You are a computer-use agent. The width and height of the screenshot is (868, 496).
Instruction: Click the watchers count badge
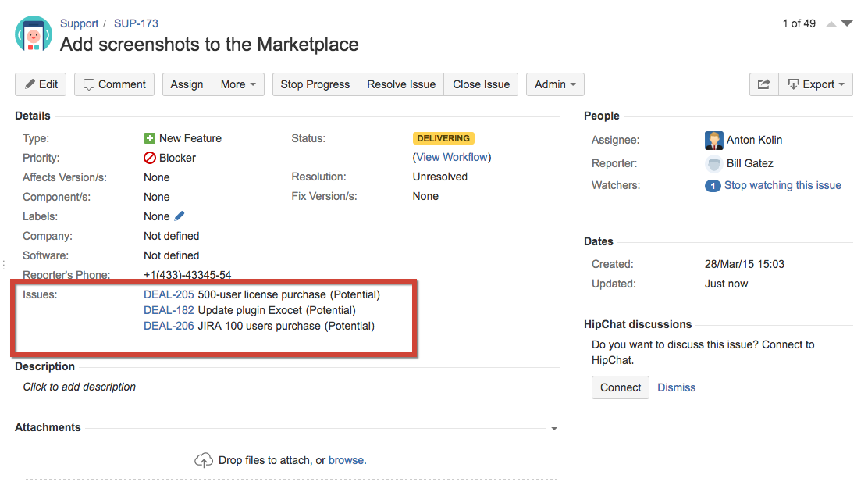pos(712,186)
